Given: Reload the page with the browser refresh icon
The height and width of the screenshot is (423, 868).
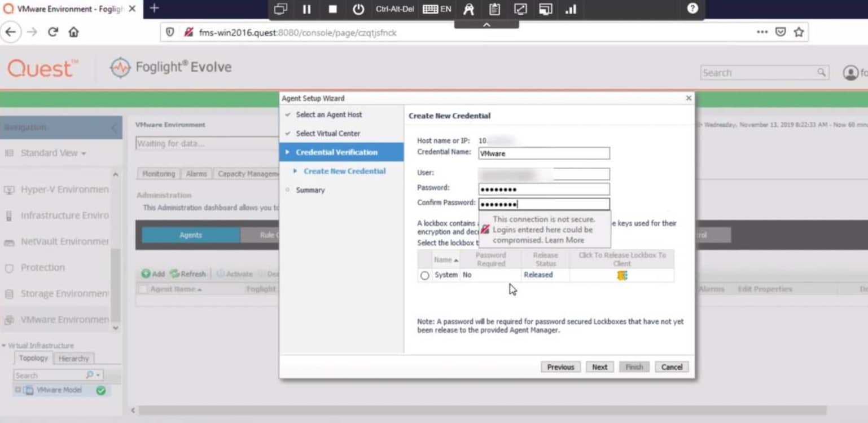Looking at the screenshot, I should click(x=53, y=32).
